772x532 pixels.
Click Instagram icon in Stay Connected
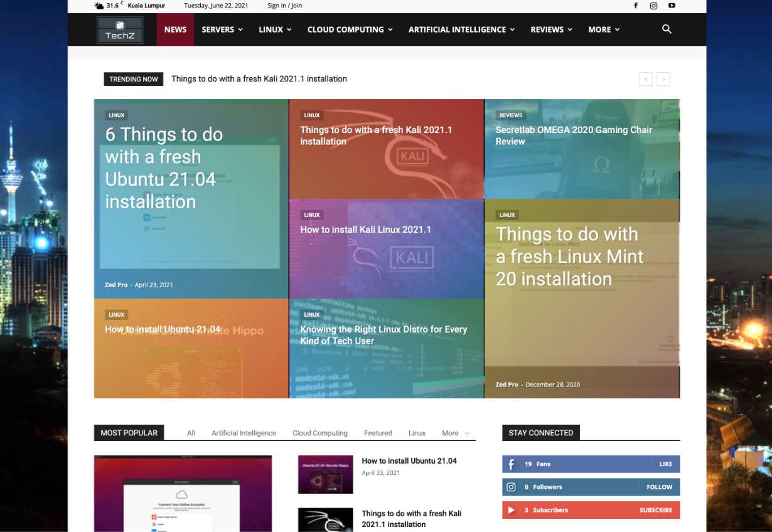tap(511, 487)
